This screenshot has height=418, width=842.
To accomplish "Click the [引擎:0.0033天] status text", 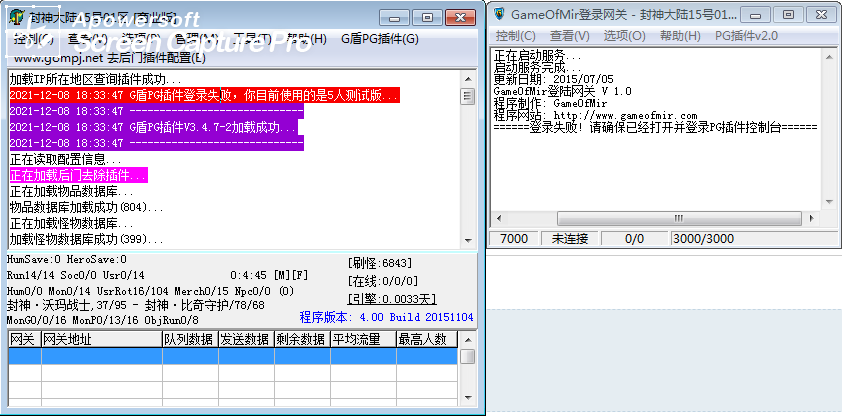I will pyautogui.click(x=392, y=299).
